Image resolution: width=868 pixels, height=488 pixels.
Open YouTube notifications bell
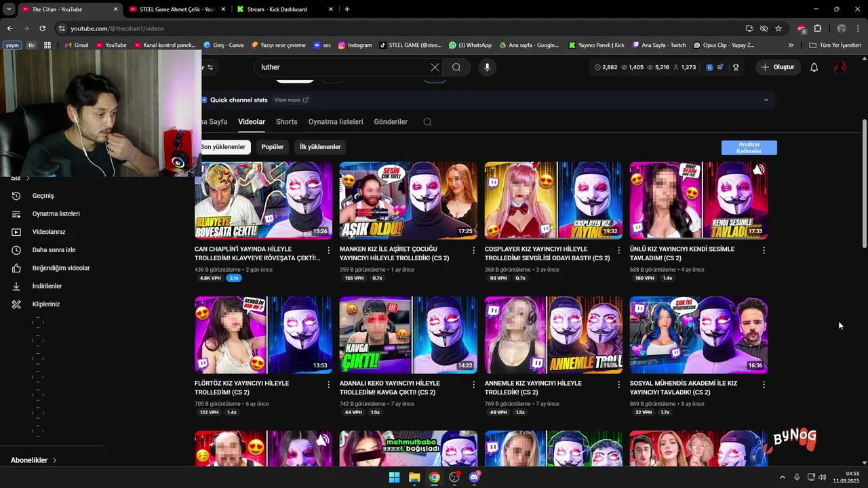tap(814, 67)
